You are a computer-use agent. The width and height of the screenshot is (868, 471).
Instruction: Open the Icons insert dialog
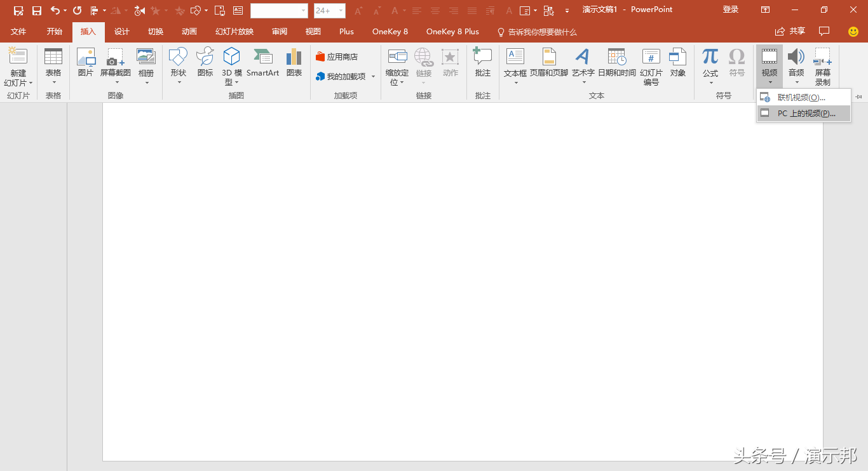pos(205,63)
